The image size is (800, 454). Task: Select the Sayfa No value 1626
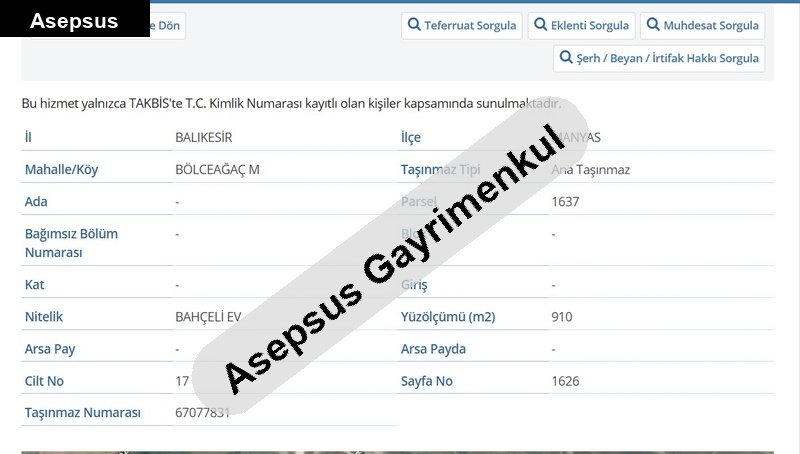pyautogui.click(x=565, y=381)
